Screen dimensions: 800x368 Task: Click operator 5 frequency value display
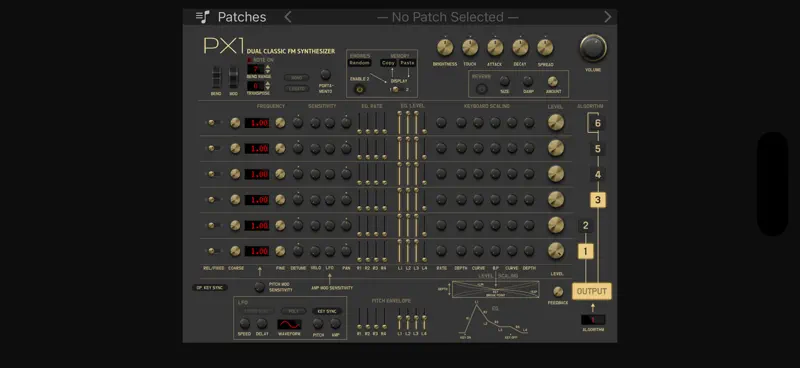tap(257, 149)
